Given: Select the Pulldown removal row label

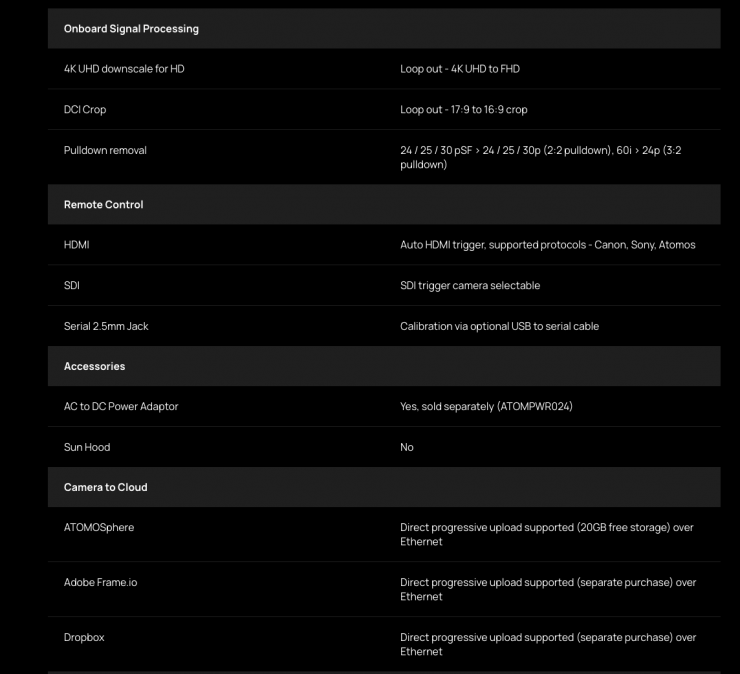Looking at the screenshot, I should [x=105, y=150].
